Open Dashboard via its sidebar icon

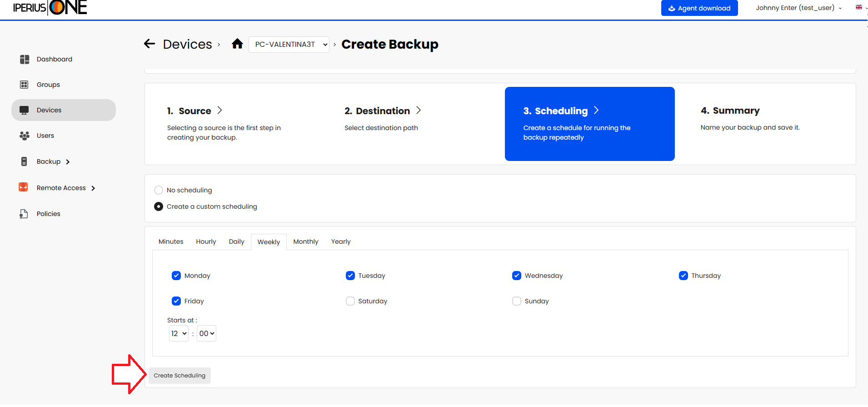point(25,59)
